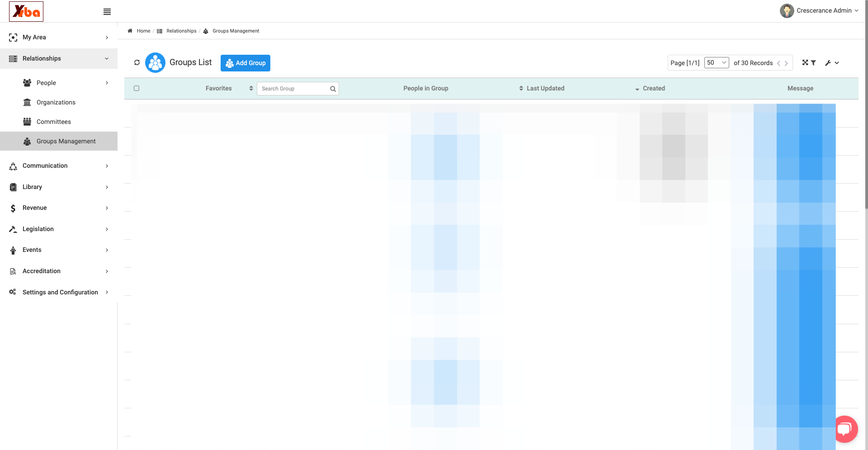
Task: Click the XBA logo
Action: pyautogui.click(x=26, y=11)
